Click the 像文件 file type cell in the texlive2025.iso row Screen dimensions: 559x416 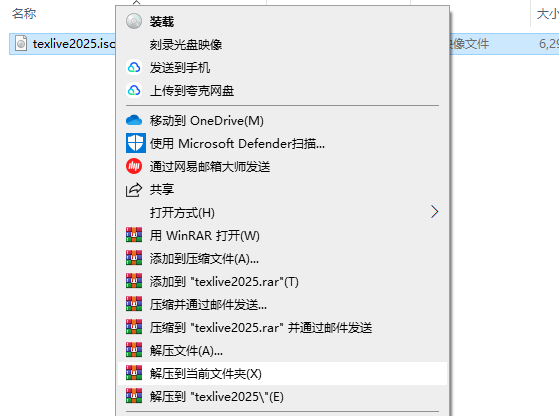tap(469, 44)
